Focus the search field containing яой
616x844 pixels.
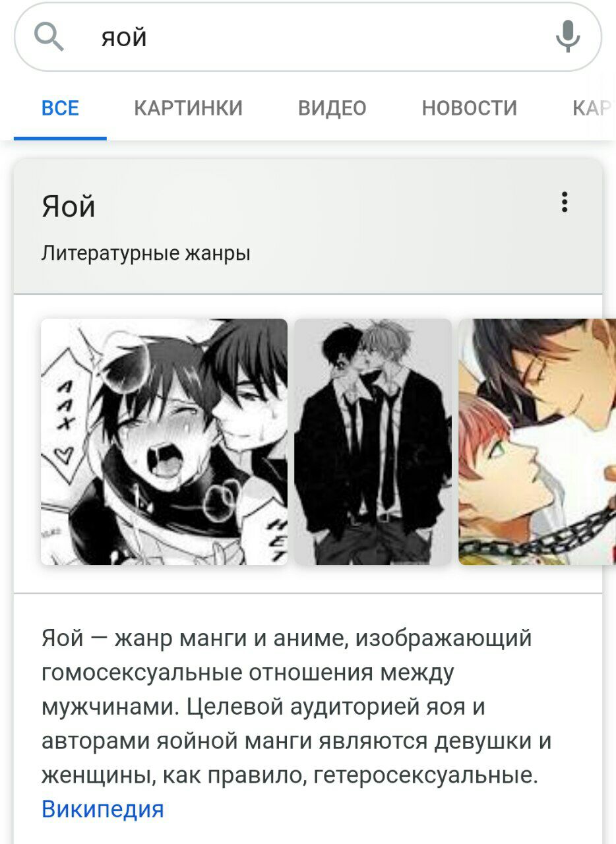click(x=308, y=37)
